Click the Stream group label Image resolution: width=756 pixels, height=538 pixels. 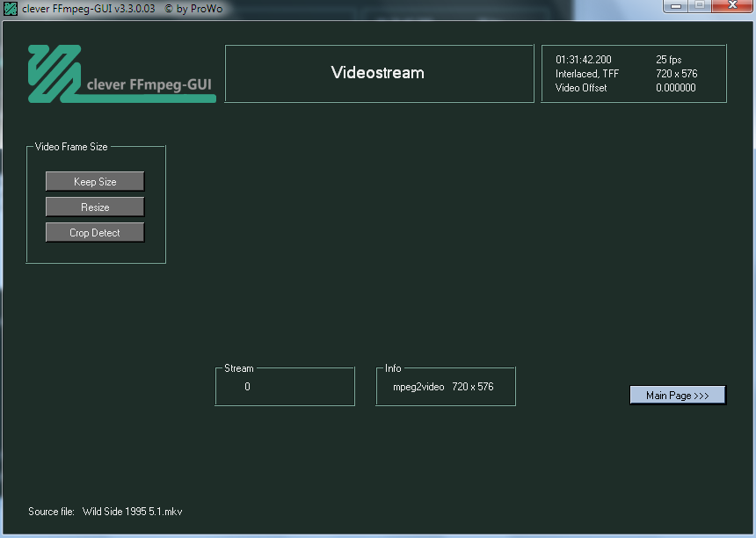point(238,368)
